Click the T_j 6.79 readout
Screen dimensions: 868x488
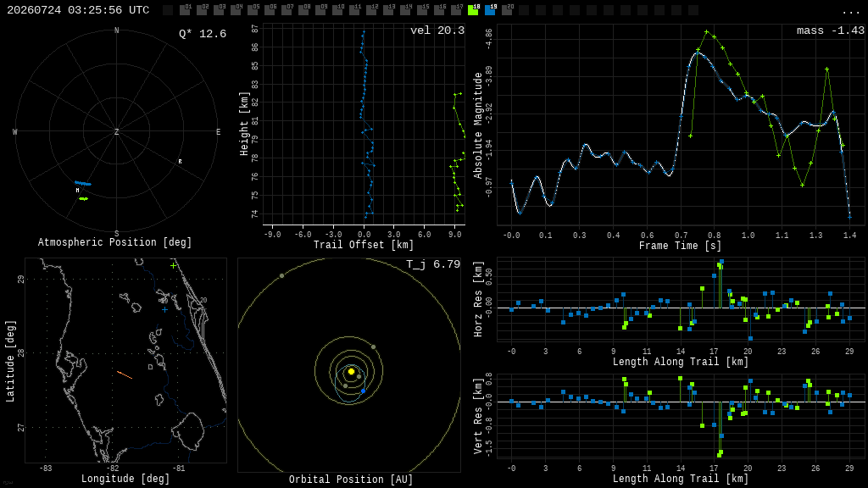pos(433,264)
